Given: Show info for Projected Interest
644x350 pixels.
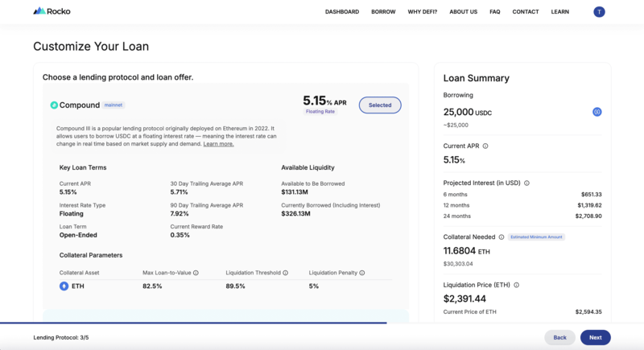Looking at the screenshot, I should click(526, 183).
